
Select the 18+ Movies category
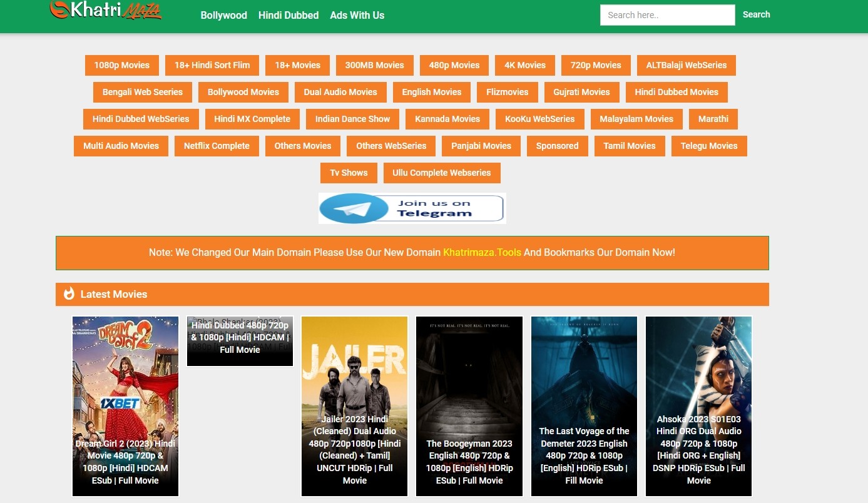coord(297,65)
